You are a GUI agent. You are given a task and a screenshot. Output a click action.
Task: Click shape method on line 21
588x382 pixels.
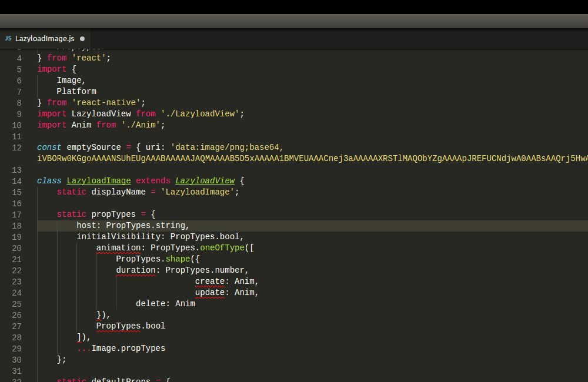coord(178,259)
